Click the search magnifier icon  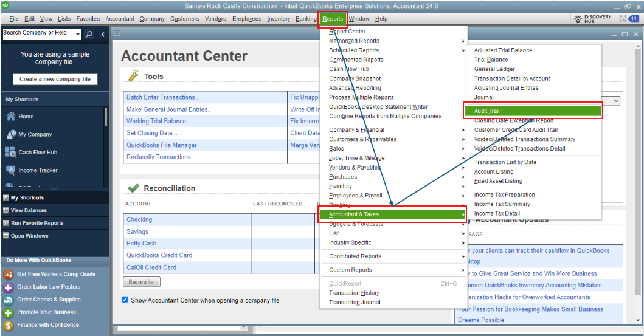[x=89, y=35]
